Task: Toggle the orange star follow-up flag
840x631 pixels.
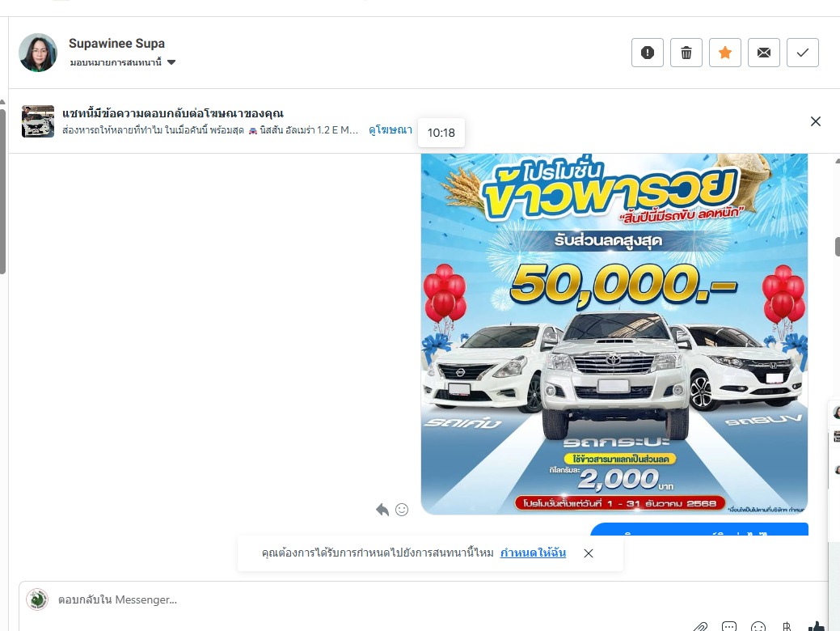Action: coord(725,53)
